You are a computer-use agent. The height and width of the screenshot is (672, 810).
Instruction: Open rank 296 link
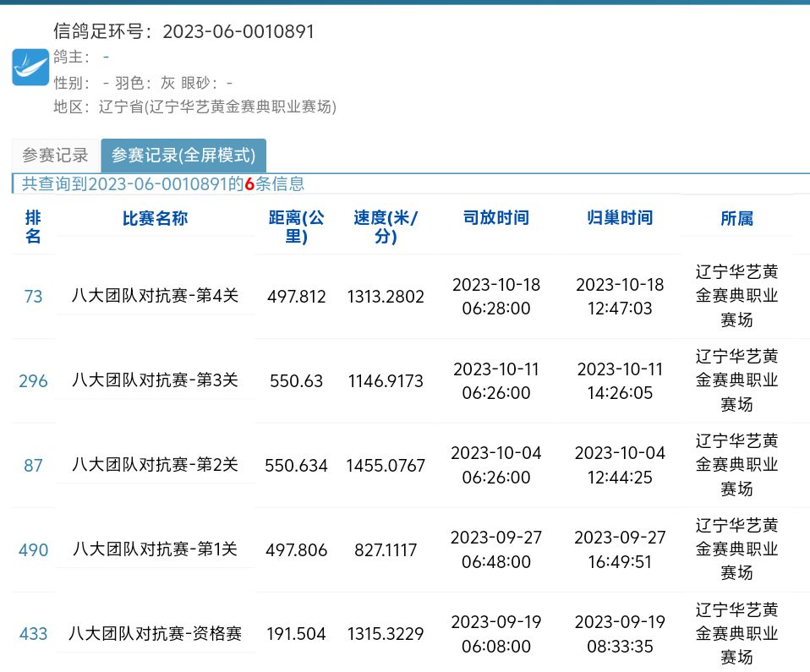point(33,381)
